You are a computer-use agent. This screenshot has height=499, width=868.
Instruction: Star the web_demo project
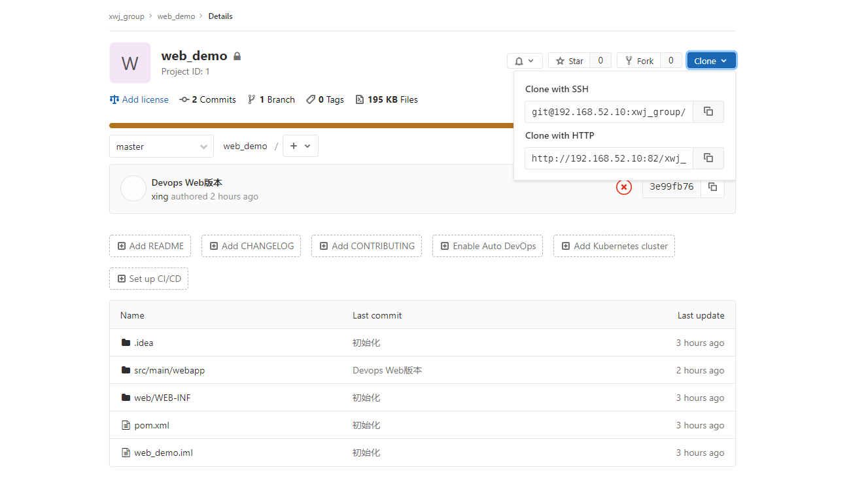click(x=569, y=61)
